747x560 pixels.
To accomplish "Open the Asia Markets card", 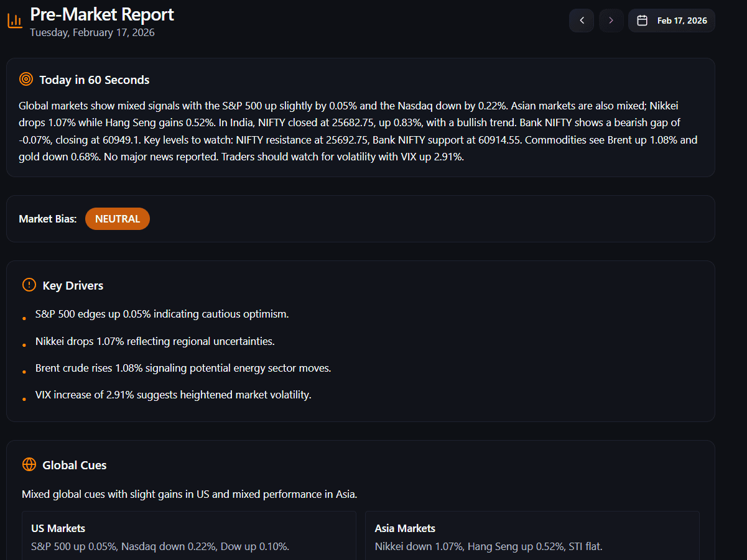I will coord(532,536).
